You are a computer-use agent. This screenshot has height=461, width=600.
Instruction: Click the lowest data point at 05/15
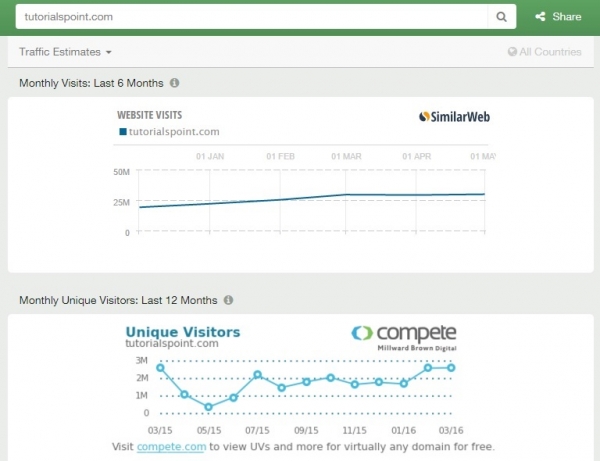pyautogui.click(x=209, y=407)
